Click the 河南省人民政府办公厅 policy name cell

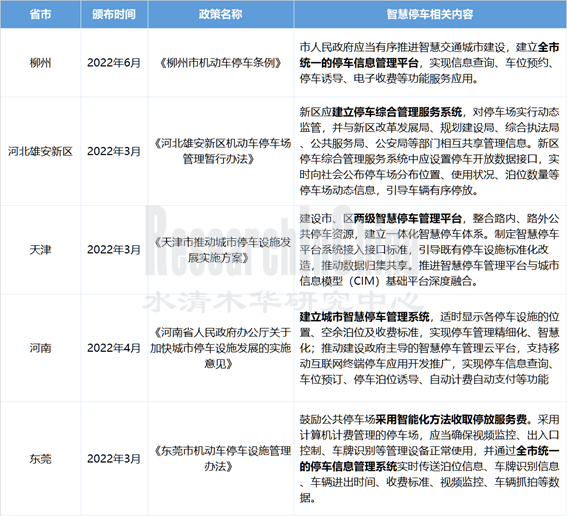coord(221,348)
